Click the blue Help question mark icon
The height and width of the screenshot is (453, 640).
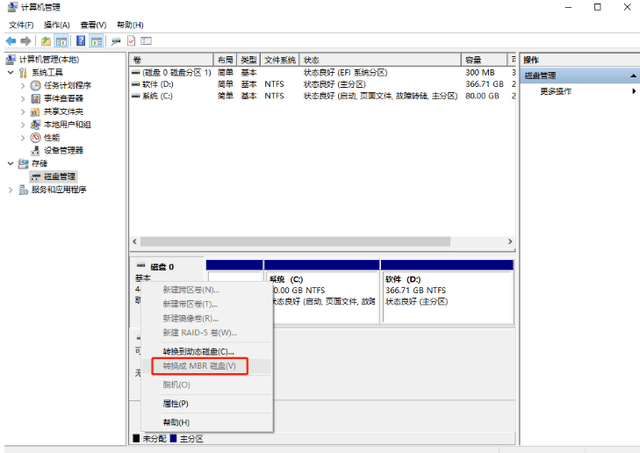pos(80,41)
